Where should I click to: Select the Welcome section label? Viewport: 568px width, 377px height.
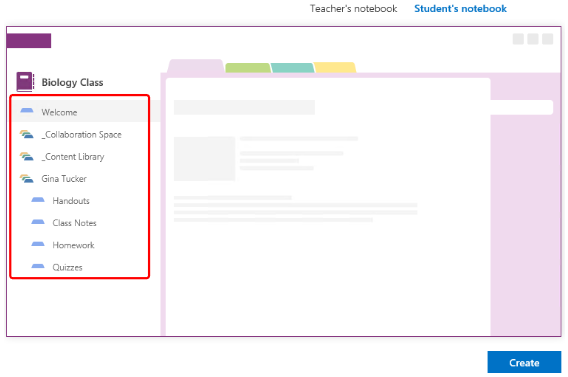coord(59,112)
